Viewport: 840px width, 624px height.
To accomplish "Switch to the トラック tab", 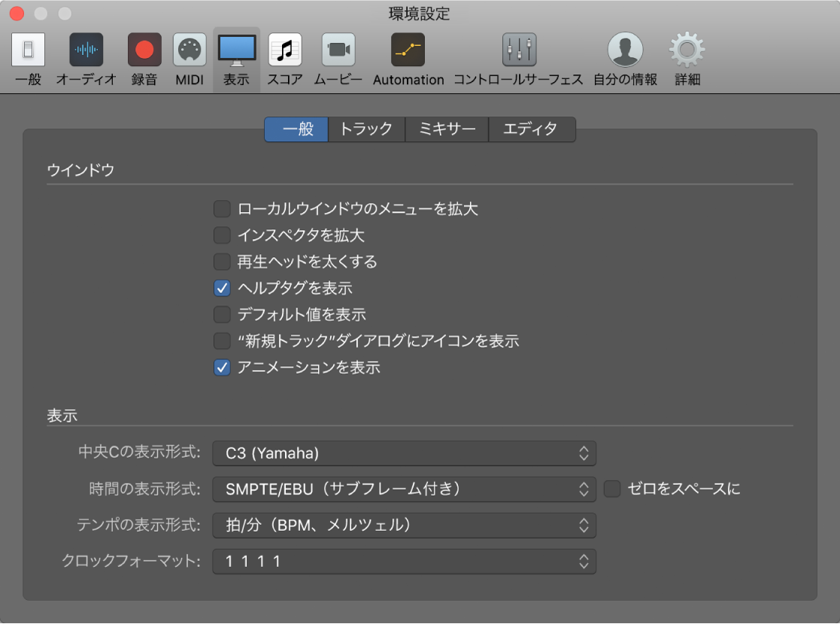I will tap(366, 129).
